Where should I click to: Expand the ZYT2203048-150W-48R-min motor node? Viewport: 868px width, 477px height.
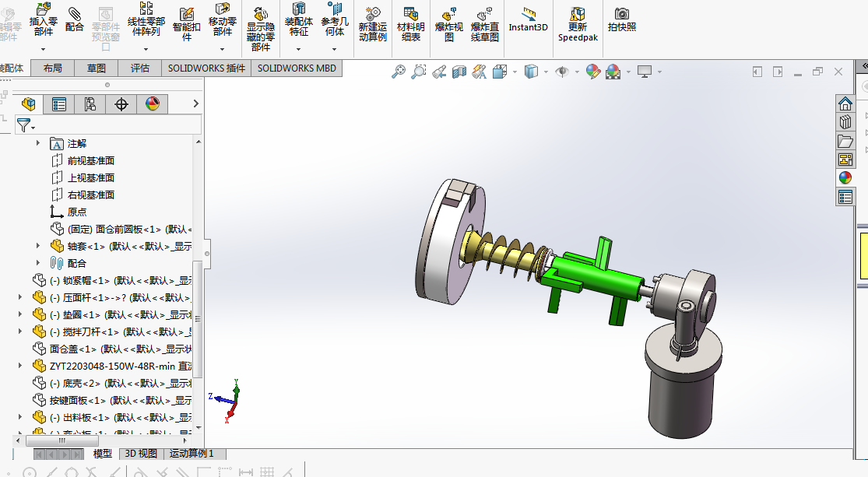pyautogui.click(x=20, y=366)
